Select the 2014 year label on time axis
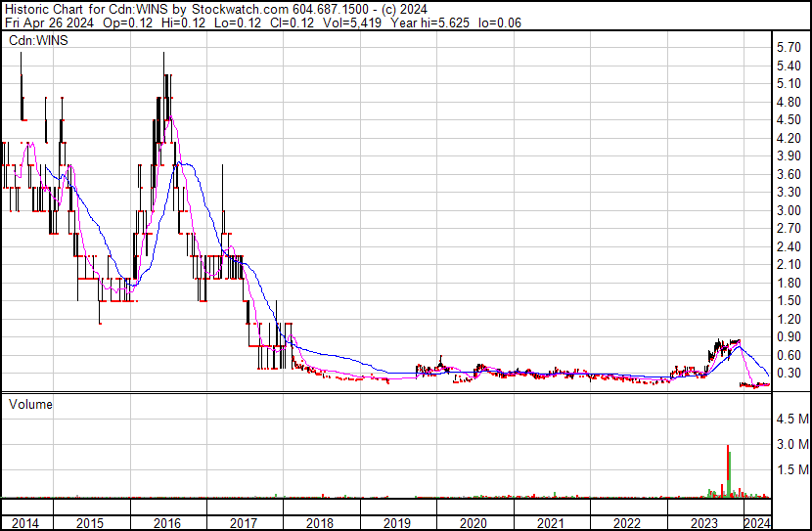 (21, 523)
